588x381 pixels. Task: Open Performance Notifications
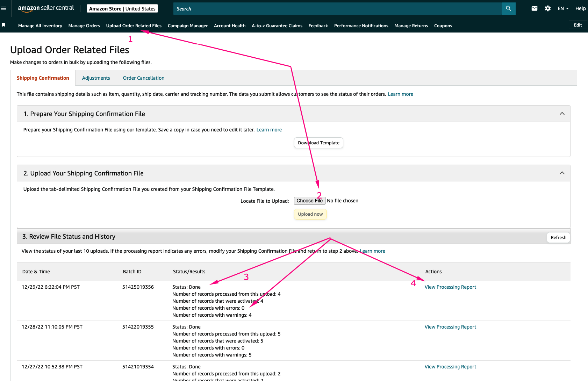coord(361,26)
